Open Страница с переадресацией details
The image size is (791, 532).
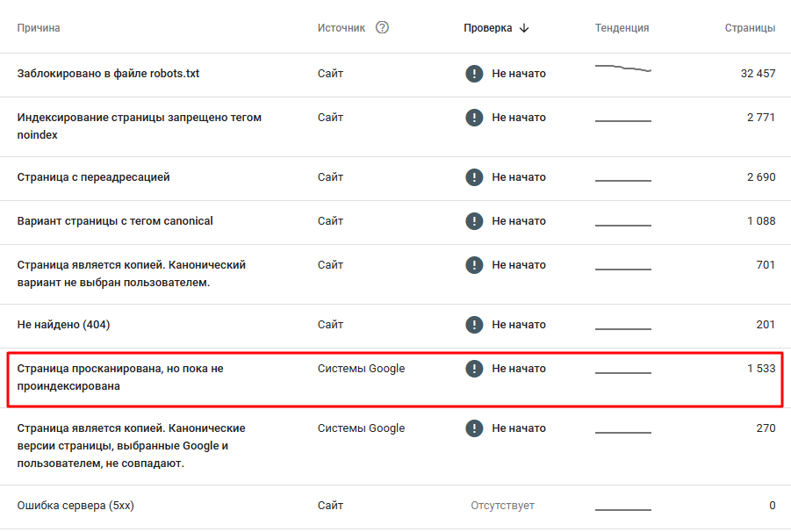coord(93,177)
